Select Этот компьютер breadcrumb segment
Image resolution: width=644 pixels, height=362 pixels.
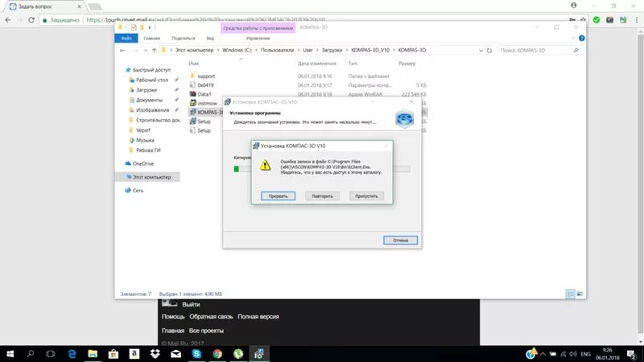pyautogui.click(x=194, y=50)
